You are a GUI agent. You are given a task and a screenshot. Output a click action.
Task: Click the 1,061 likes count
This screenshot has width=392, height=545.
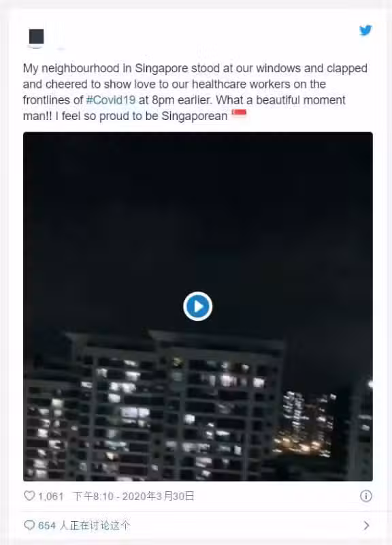tap(50, 497)
